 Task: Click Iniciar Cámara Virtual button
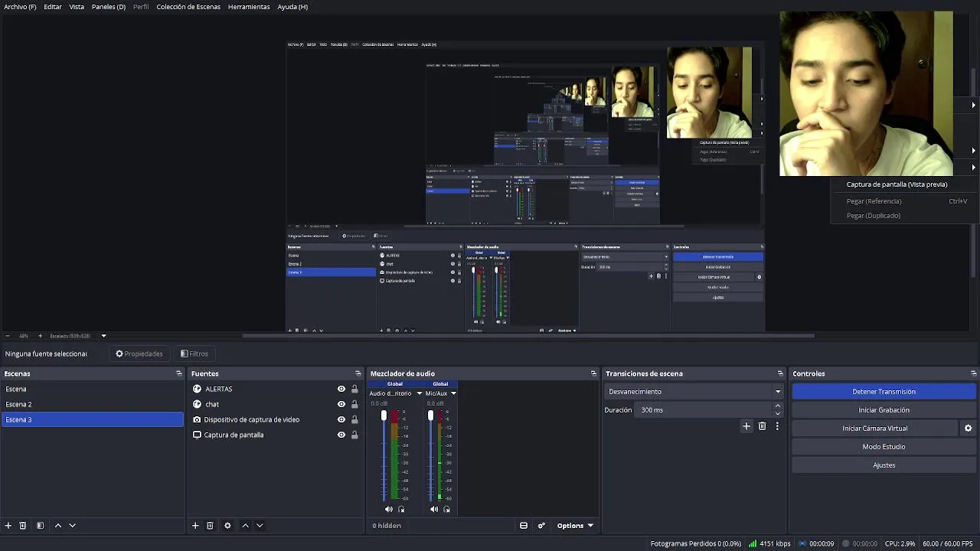pyautogui.click(x=875, y=429)
